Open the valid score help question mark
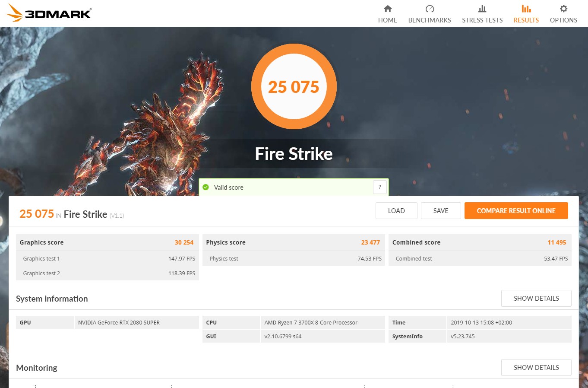This screenshot has height=388, width=588. tap(380, 187)
